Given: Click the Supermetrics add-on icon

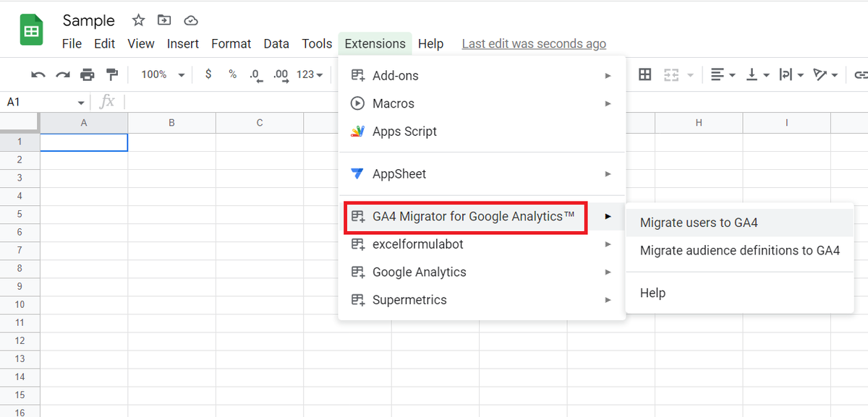Looking at the screenshot, I should [357, 300].
